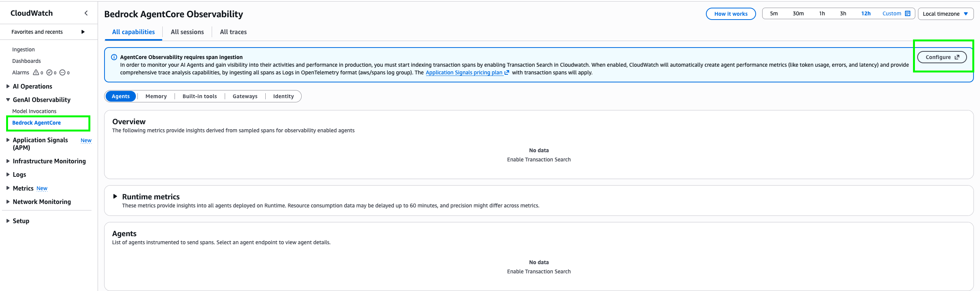Expand Favorites and recents arrow
This screenshot has height=291, width=980.
83,32
